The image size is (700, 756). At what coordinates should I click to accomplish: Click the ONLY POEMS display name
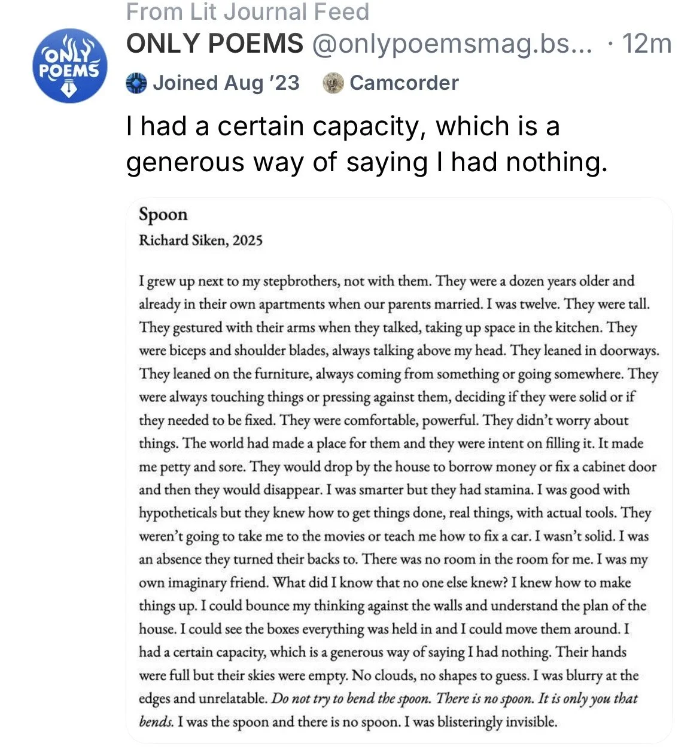coord(215,44)
